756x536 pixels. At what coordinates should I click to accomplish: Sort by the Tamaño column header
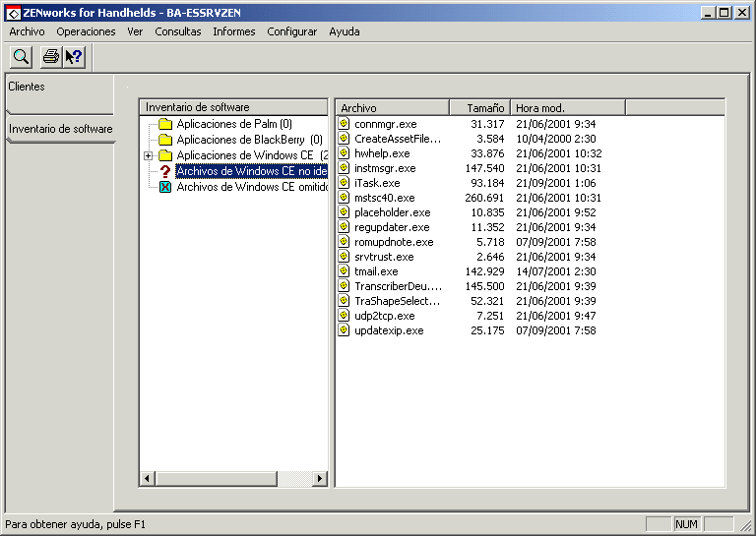point(479,108)
